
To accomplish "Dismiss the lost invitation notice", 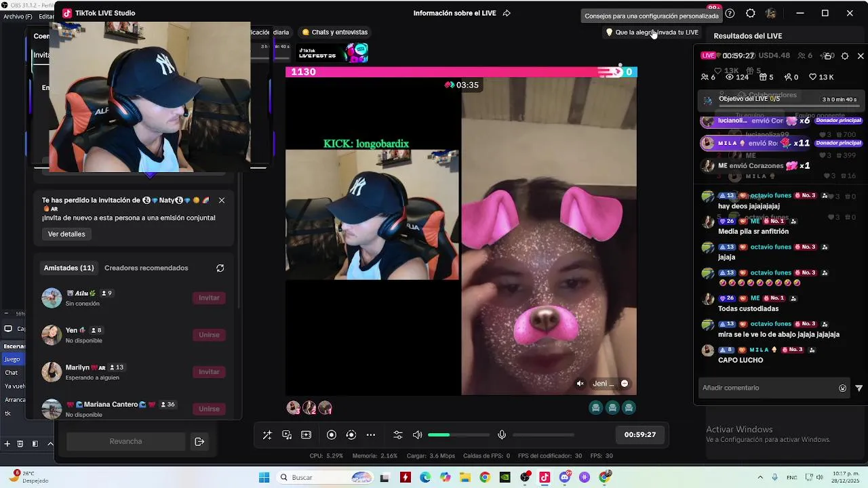I will [x=221, y=201].
